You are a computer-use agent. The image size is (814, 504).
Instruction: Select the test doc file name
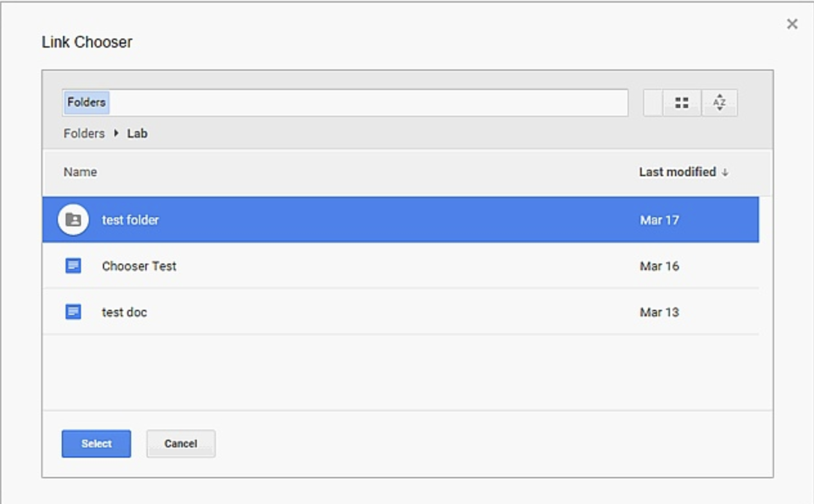tap(124, 312)
